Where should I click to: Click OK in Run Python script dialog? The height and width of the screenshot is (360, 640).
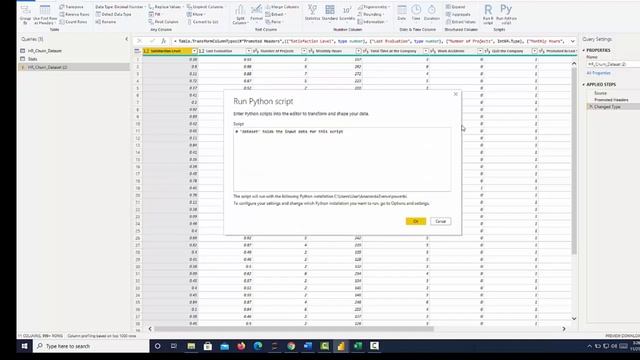[x=416, y=221]
